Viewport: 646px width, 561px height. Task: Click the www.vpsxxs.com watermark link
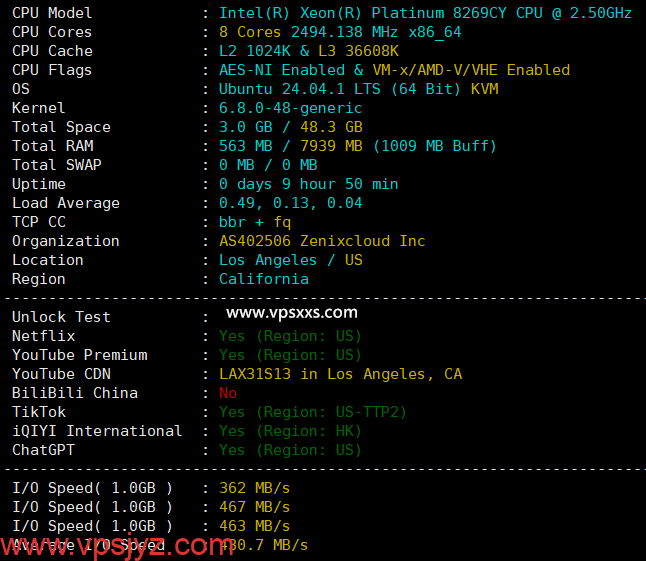[x=292, y=313]
